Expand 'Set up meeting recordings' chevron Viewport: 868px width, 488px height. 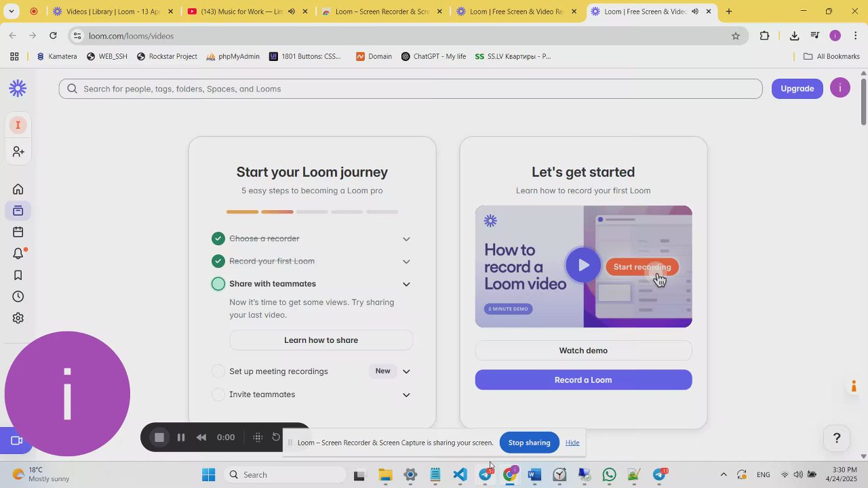click(x=406, y=371)
